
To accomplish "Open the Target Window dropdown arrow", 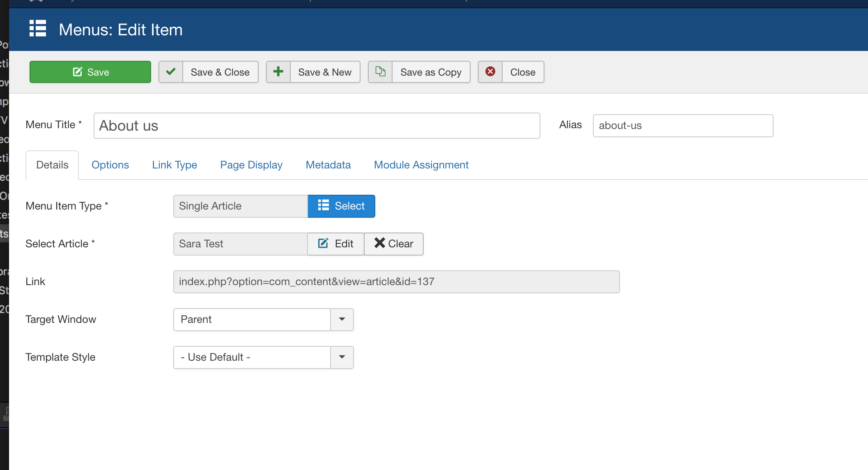I will 342,319.
